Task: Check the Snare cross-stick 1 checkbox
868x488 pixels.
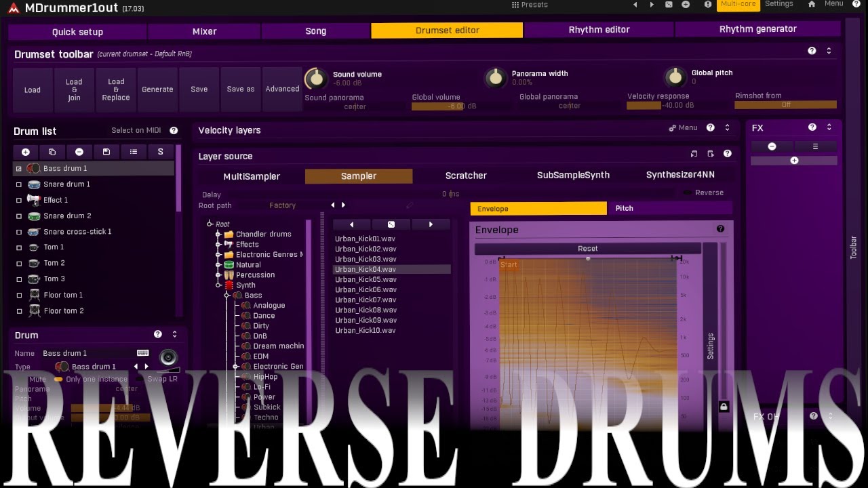Action: (x=19, y=232)
